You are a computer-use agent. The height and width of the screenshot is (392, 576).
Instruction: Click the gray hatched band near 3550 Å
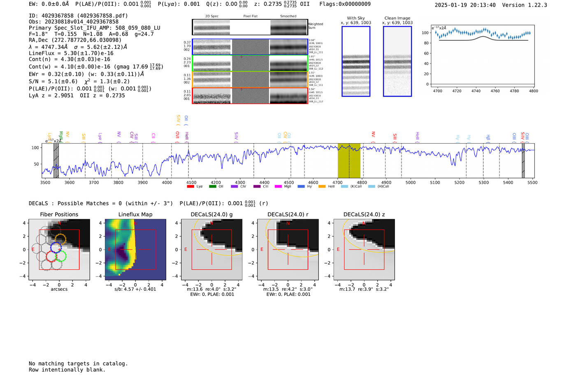[x=56, y=161]
